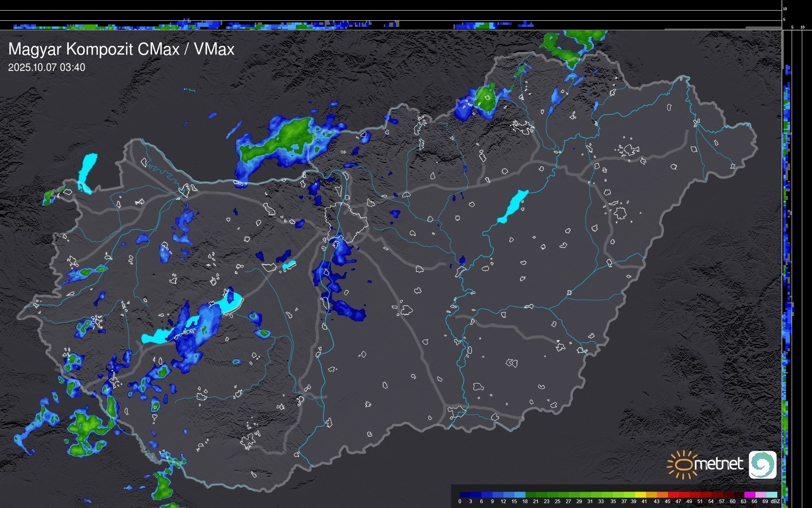Pick the magenta legend swatch after 63
Screen dimensions: 812x508
point(749,495)
